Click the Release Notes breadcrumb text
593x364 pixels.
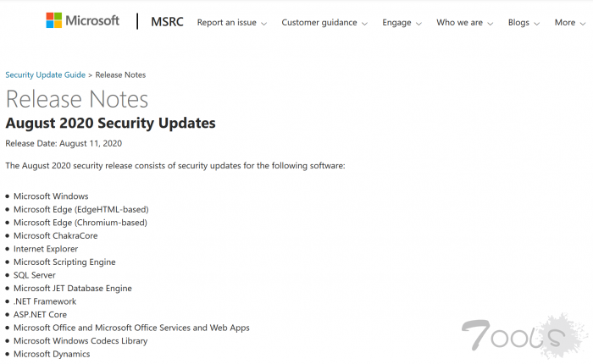pos(121,75)
